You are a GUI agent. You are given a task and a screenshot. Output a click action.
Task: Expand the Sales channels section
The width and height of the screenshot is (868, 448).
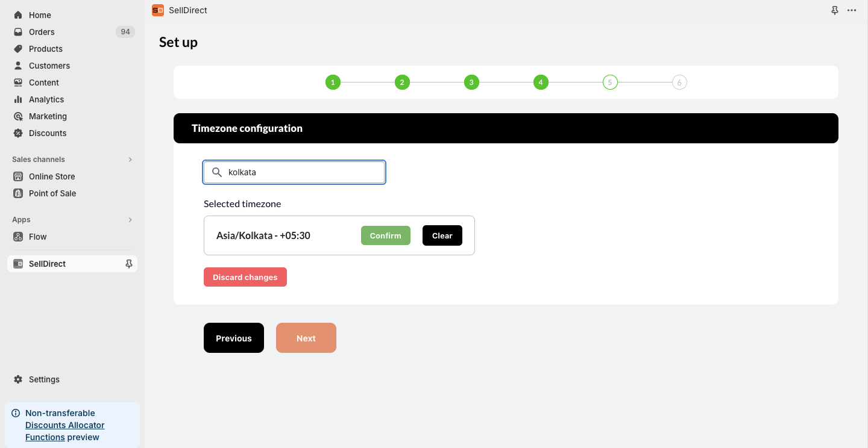tap(130, 160)
